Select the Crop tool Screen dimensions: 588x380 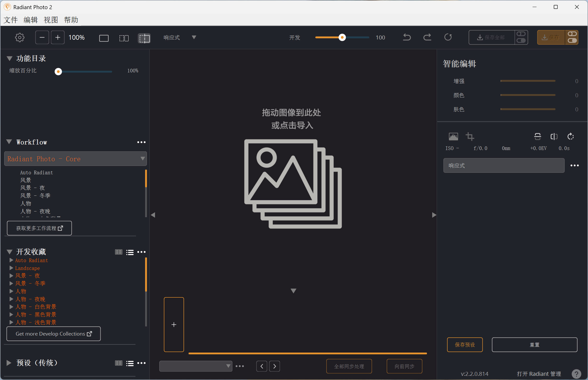[x=470, y=136]
